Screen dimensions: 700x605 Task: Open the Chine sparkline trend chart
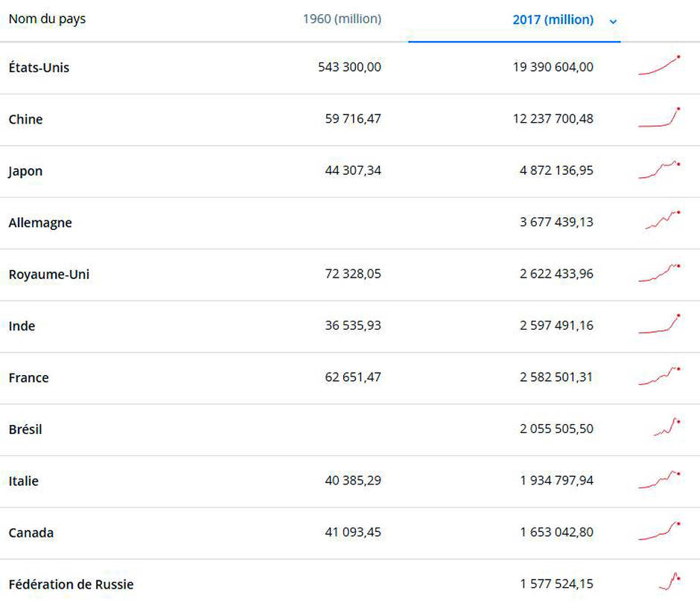pos(659,118)
